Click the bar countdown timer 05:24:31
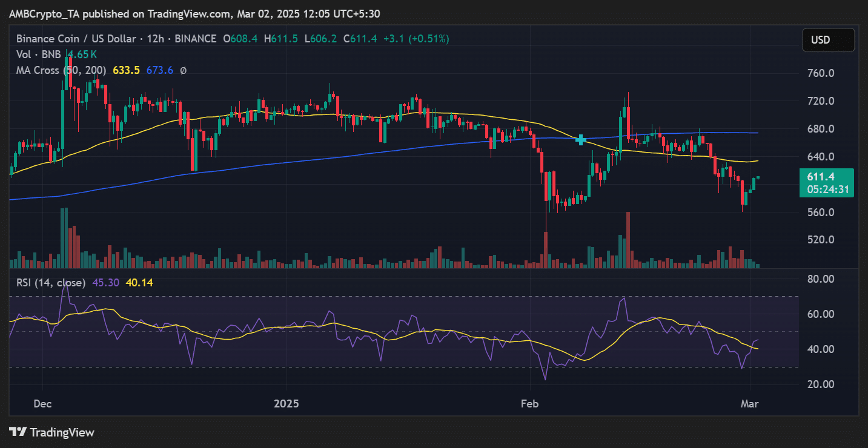The height and width of the screenshot is (448, 868). pyautogui.click(x=827, y=189)
